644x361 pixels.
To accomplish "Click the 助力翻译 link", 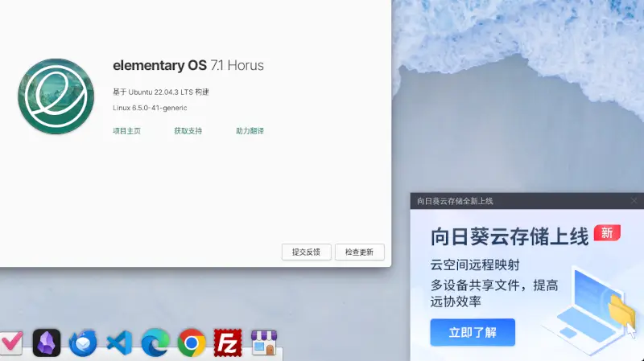I will tap(250, 131).
